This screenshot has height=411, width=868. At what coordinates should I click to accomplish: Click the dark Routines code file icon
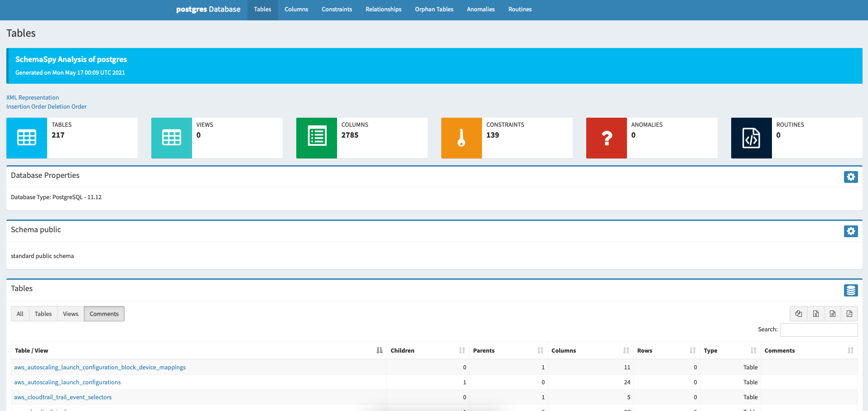click(x=752, y=138)
